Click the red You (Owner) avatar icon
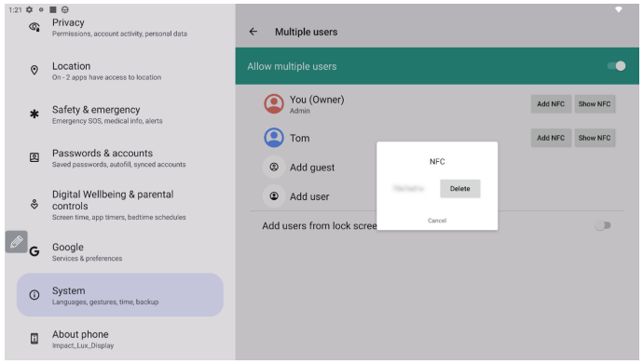This screenshot has width=643, height=364. coord(274,104)
